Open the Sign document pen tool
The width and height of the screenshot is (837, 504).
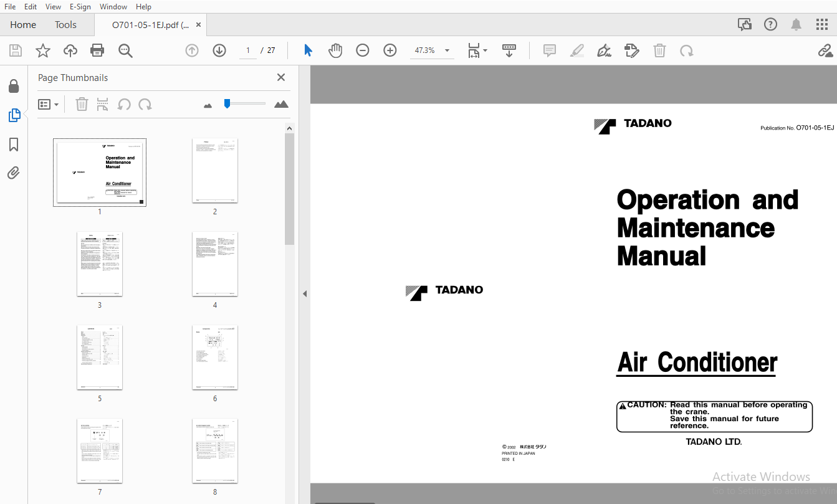pos(604,50)
